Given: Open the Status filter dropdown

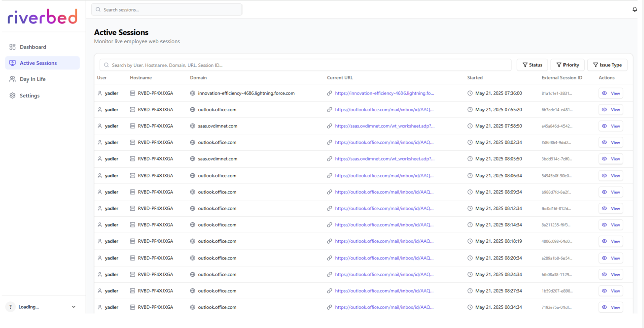Looking at the screenshot, I should click(x=532, y=65).
